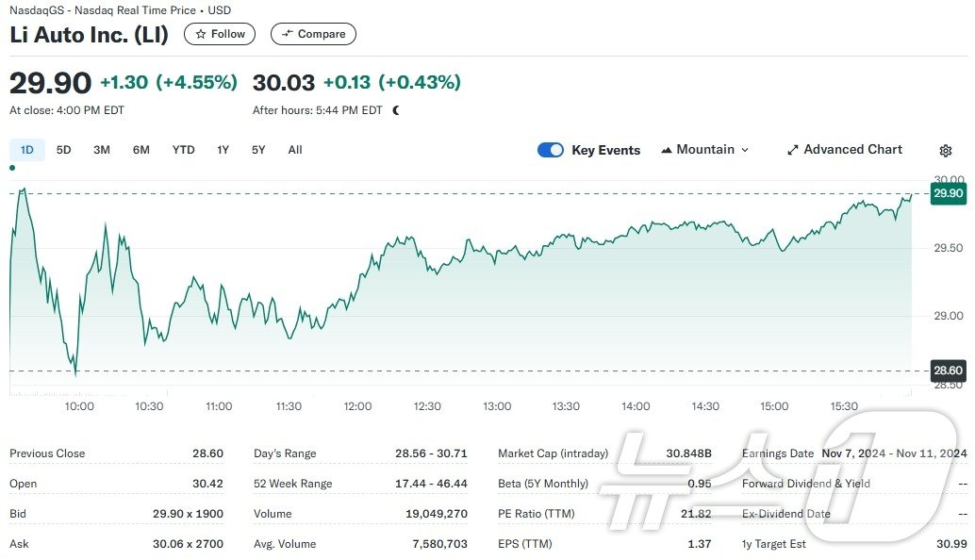This screenshot has width=975, height=560.
Task: Click the Mountain chart type icon
Action: point(667,150)
